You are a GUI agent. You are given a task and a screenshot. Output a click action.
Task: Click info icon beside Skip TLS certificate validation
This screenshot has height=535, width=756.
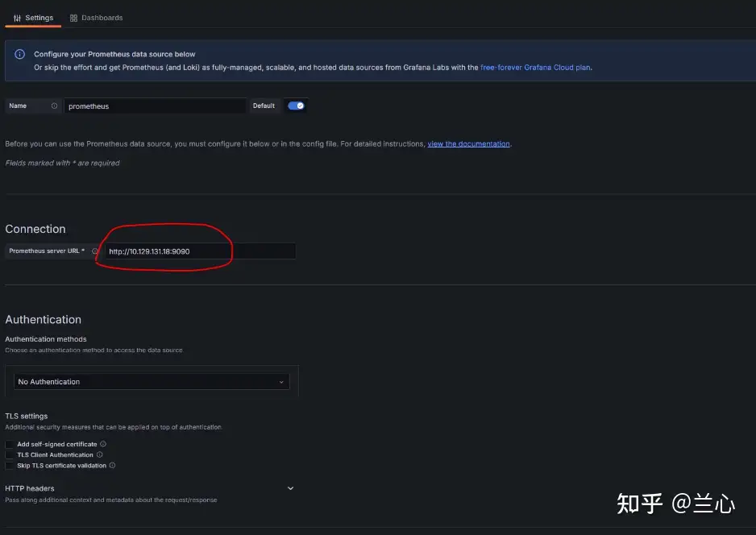pos(112,465)
